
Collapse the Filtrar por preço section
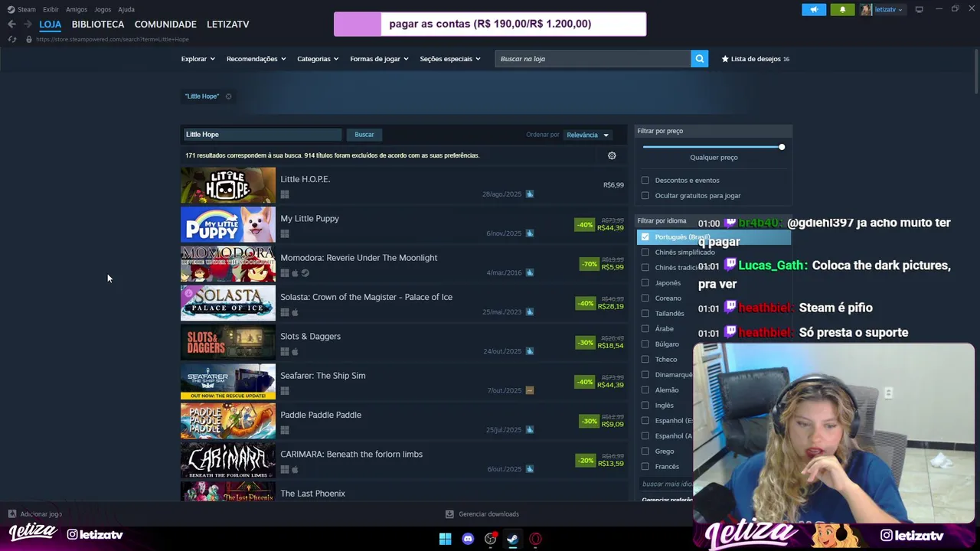(713, 131)
